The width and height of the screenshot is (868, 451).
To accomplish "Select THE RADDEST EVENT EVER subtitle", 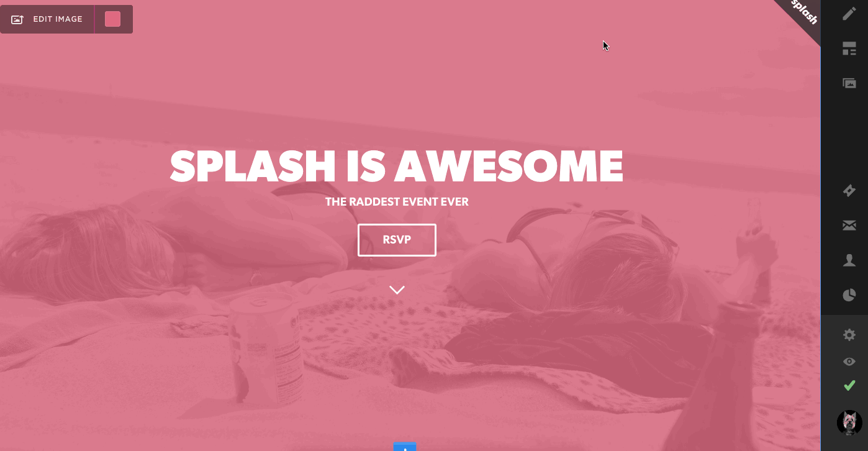I will pyautogui.click(x=397, y=202).
